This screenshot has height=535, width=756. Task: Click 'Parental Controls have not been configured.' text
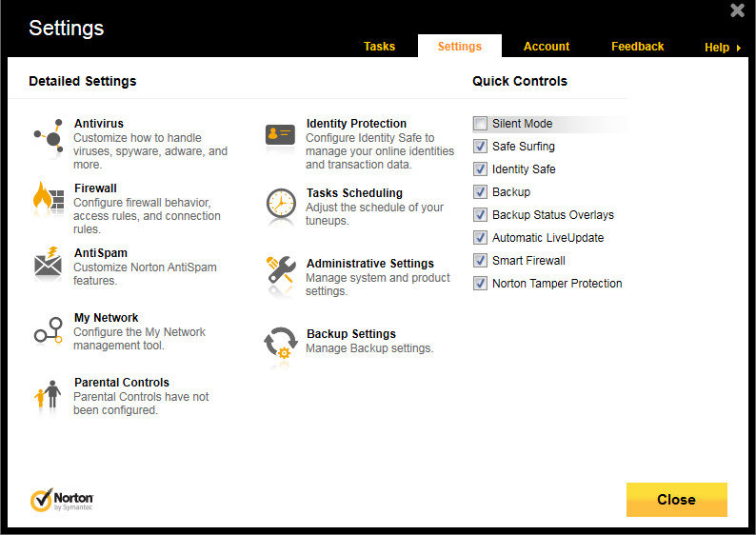coord(141,404)
